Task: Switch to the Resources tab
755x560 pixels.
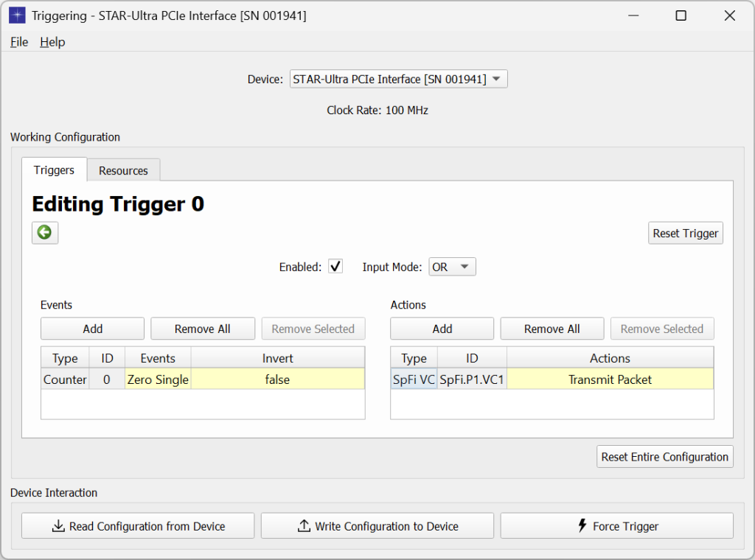Action: point(123,170)
